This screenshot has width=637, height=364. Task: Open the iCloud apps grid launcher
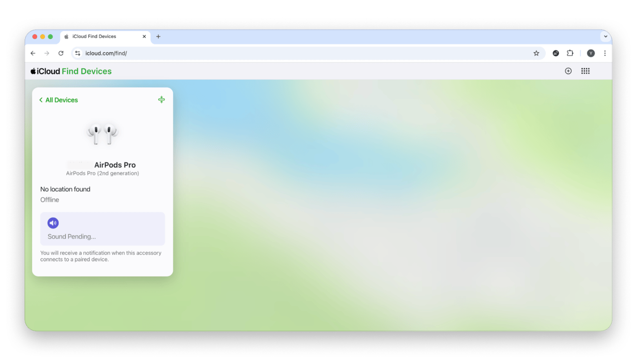(x=585, y=71)
